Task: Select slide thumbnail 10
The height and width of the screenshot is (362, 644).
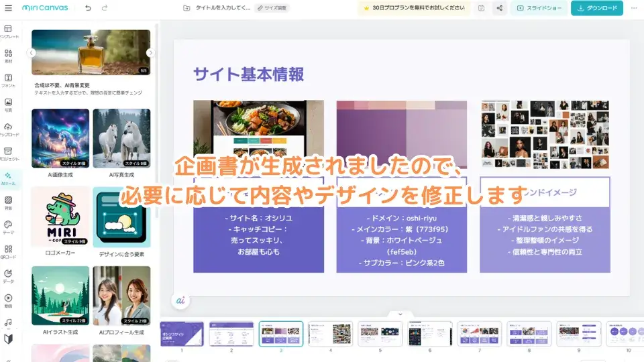Action: point(625,334)
